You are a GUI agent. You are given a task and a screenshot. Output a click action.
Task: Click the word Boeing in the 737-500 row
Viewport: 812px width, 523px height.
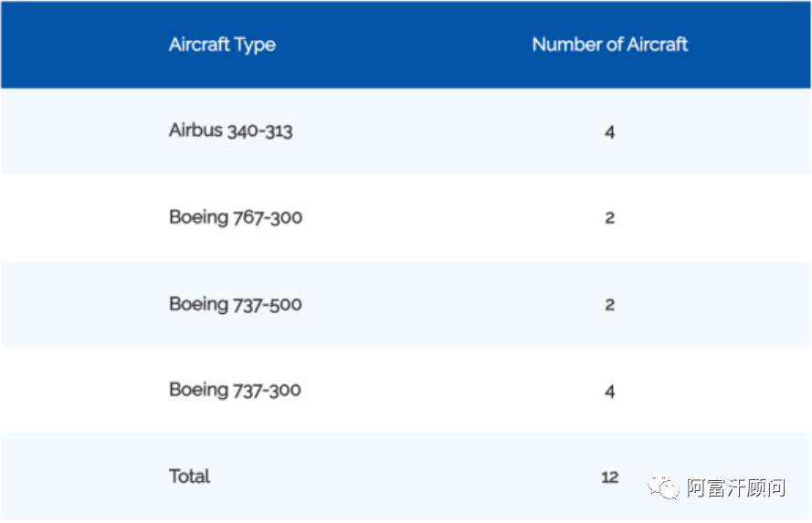click(198, 304)
